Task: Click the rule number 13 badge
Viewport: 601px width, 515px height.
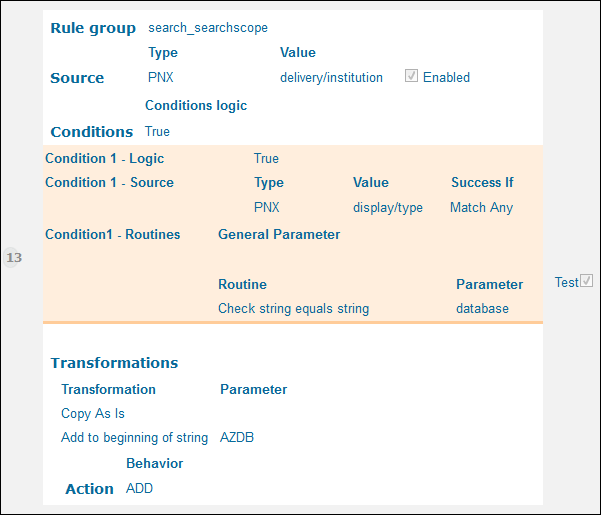Action: (14, 258)
